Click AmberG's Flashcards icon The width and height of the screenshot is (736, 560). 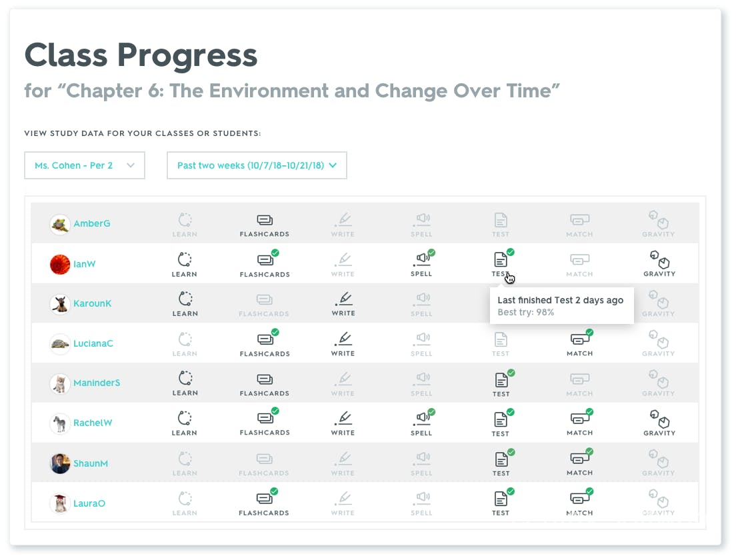tap(265, 221)
